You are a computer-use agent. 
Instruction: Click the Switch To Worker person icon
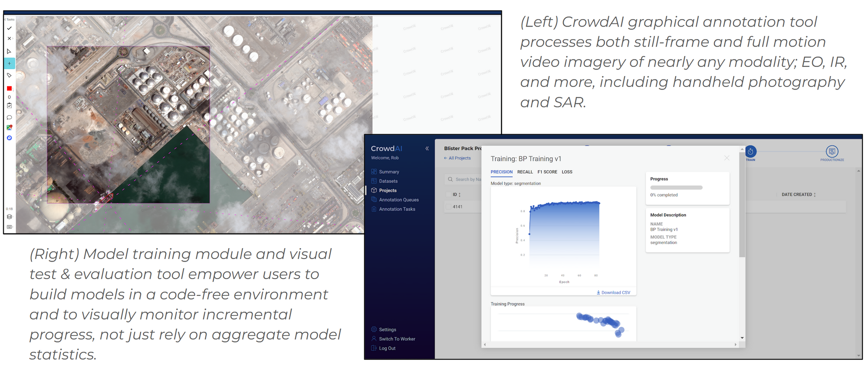tap(374, 339)
